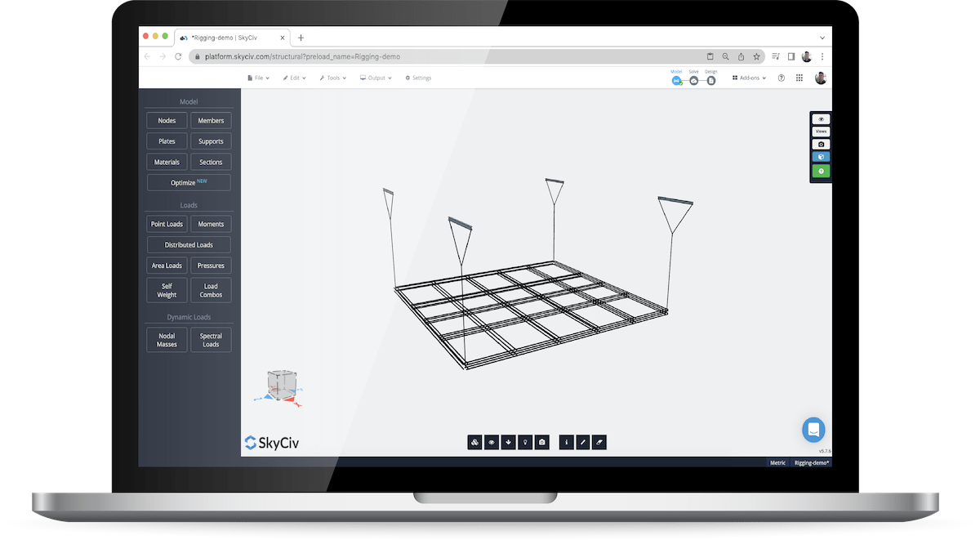
Task: Toggle the visibility eye on the right panel
Action: click(x=821, y=118)
